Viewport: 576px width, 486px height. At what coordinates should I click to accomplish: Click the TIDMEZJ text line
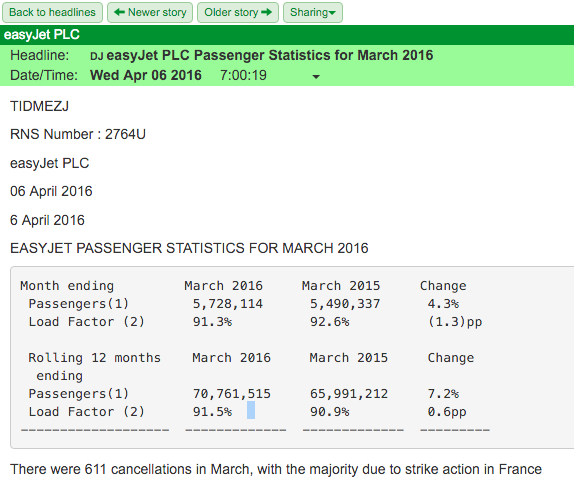point(39,107)
